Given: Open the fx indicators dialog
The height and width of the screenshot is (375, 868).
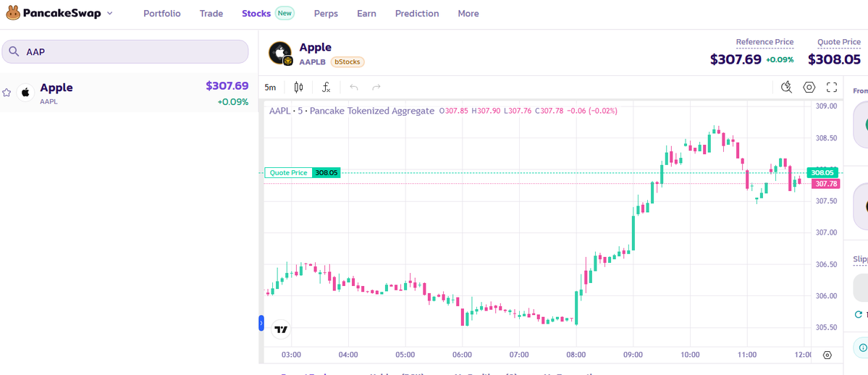Looking at the screenshot, I should [326, 87].
